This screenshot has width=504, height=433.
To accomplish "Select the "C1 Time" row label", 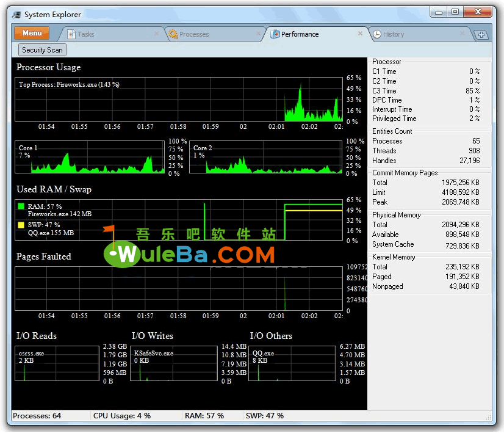I will coord(384,71).
